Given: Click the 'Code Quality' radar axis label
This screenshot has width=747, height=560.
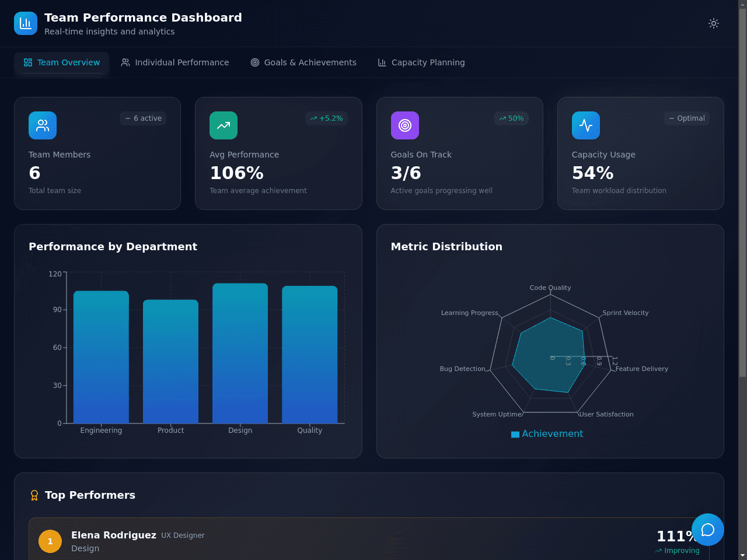Looking at the screenshot, I should (x=550, y=288).
